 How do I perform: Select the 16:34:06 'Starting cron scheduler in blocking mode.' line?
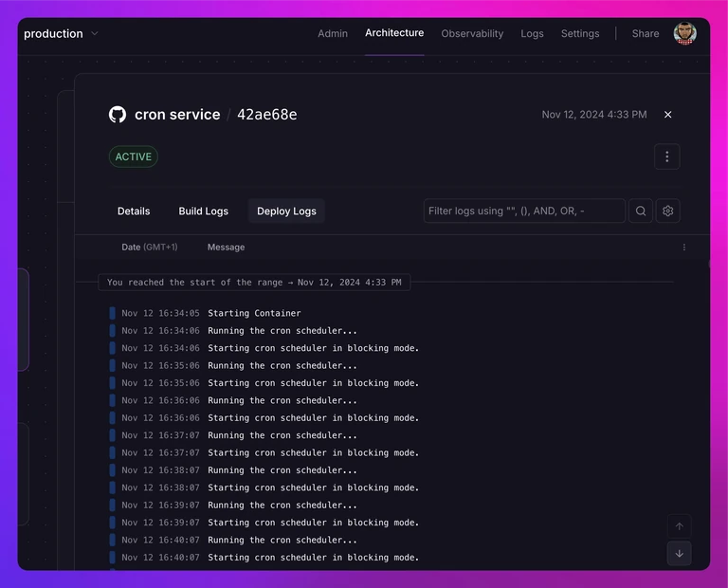click(x=313, y=348)
